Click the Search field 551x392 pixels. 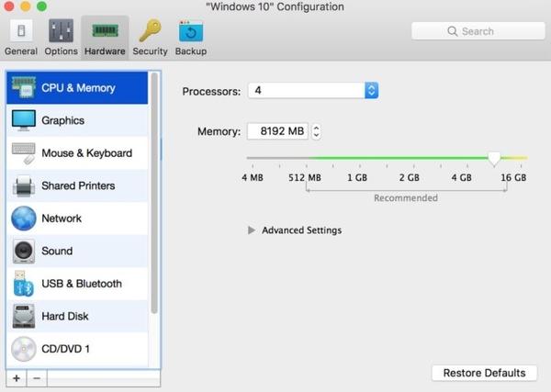478,31
